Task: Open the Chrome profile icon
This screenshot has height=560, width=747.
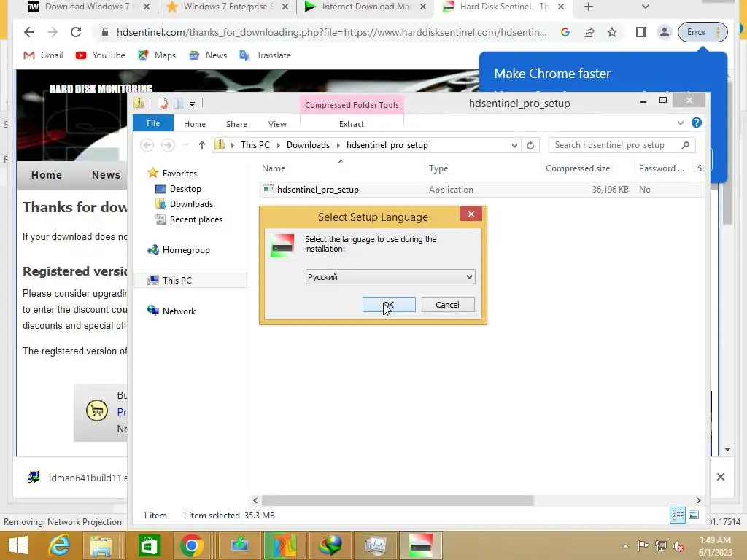Action: 664,32
